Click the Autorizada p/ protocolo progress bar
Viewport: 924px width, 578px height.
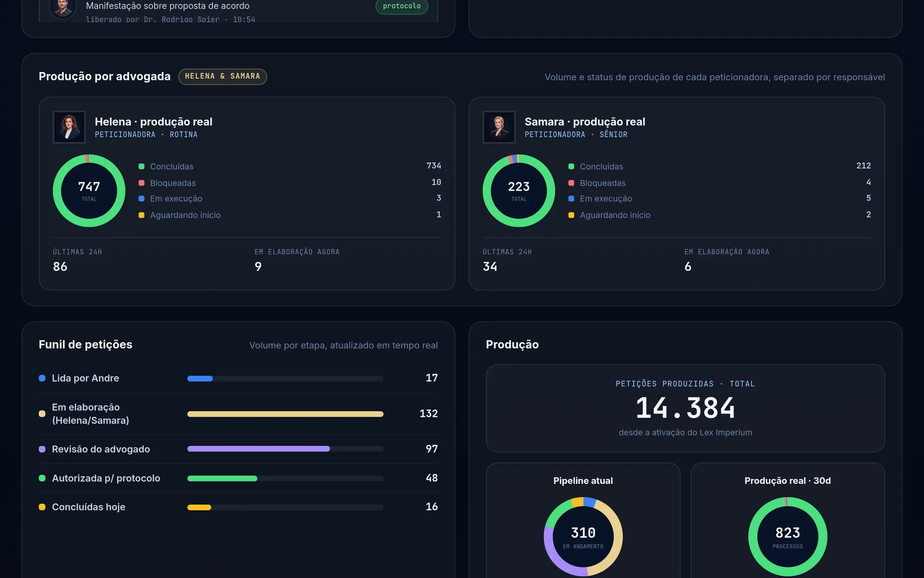pyautogui.click(x=285, y=478)
